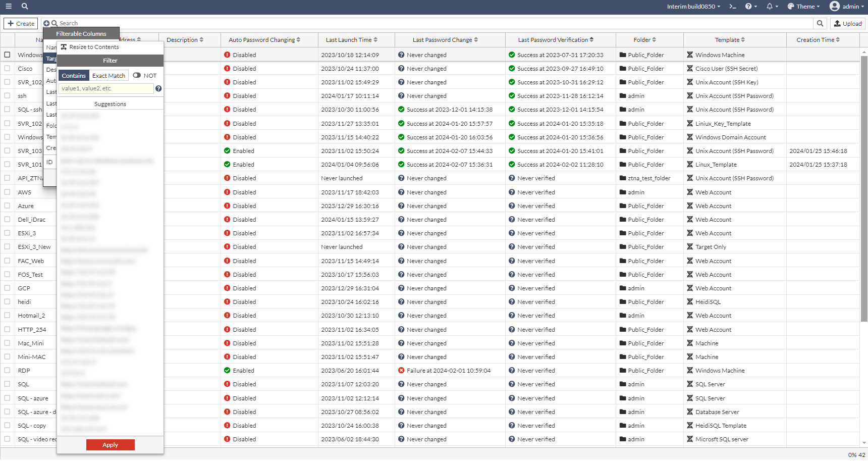This screenshot has width=868, height=461.
Task: Check the heidi row checkbox
Action: point(8,301)
